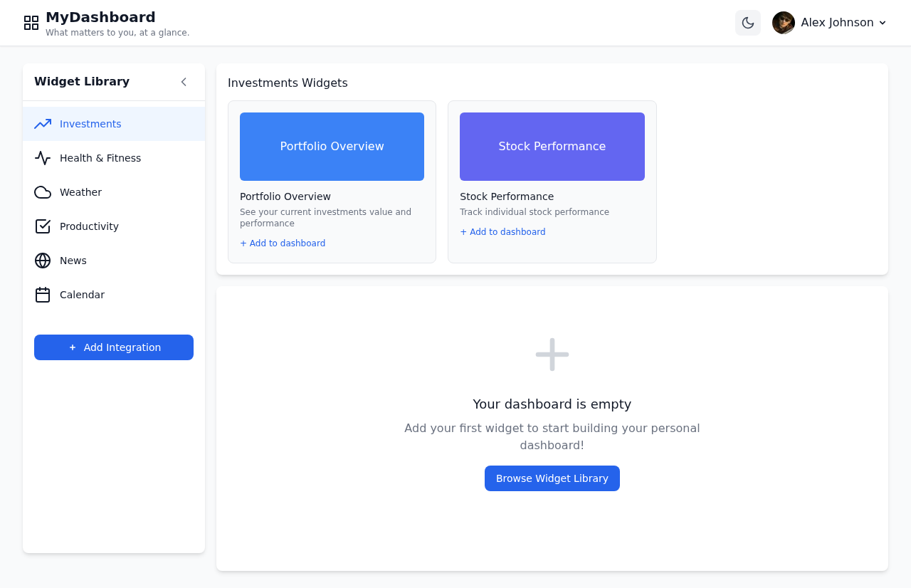911x588 pixels.
Task: Click the Calendar icon in sidebar
Action: coord(42,294)
